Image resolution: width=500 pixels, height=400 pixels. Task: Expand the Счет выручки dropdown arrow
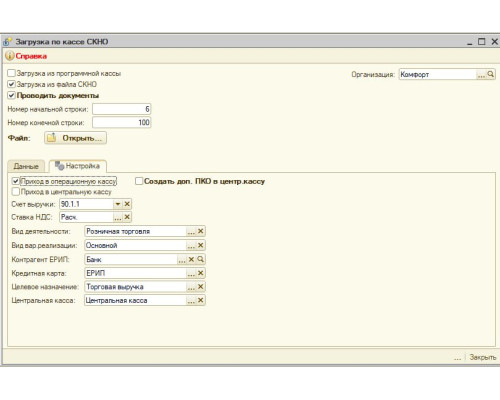tap(118, 204)
